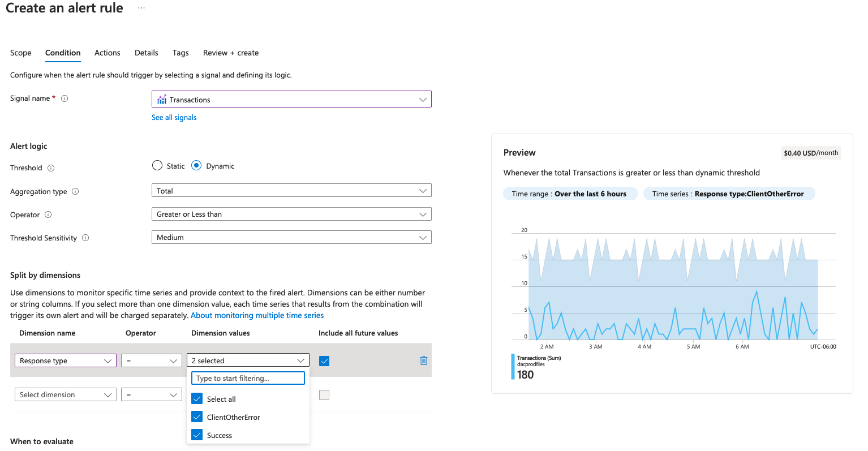Click the 180 total value in the legend
The height and width of the screenshot is (451, 868).
pyautogui.click(x=526, y=375)
